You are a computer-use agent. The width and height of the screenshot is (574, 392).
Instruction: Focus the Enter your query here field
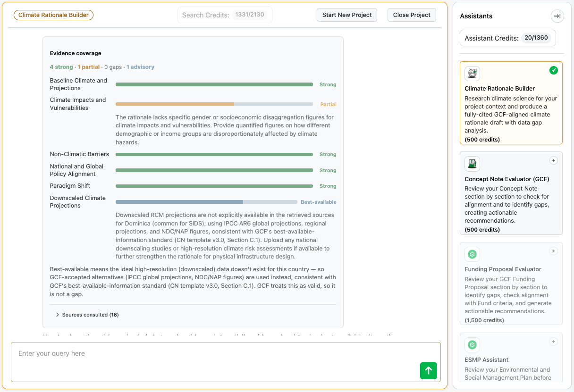226,362
